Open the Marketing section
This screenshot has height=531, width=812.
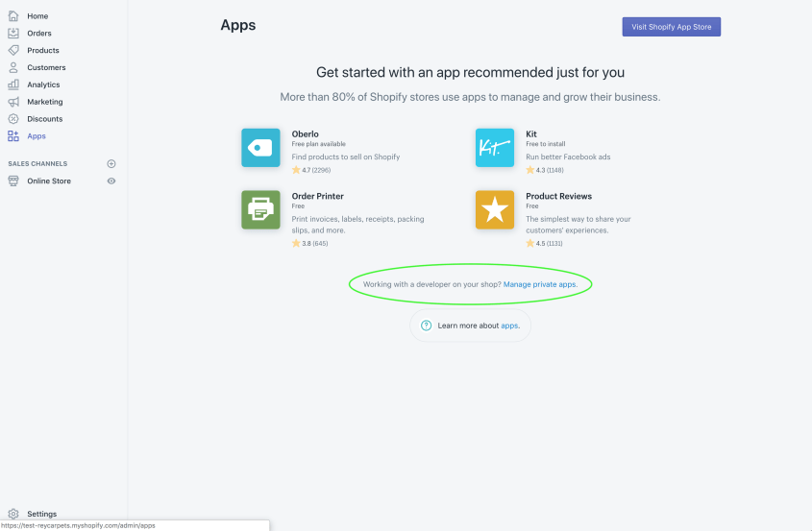pyautogui.click(x=44, y=102)
